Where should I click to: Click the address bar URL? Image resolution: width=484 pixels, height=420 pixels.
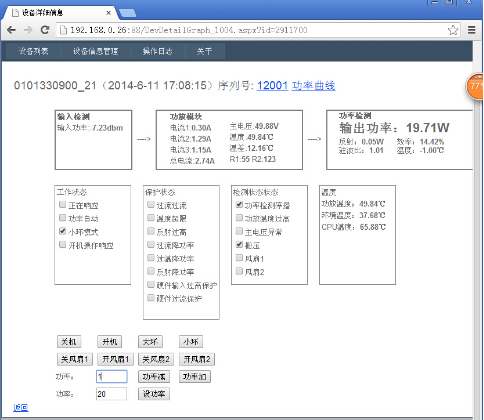coord(188,30)
